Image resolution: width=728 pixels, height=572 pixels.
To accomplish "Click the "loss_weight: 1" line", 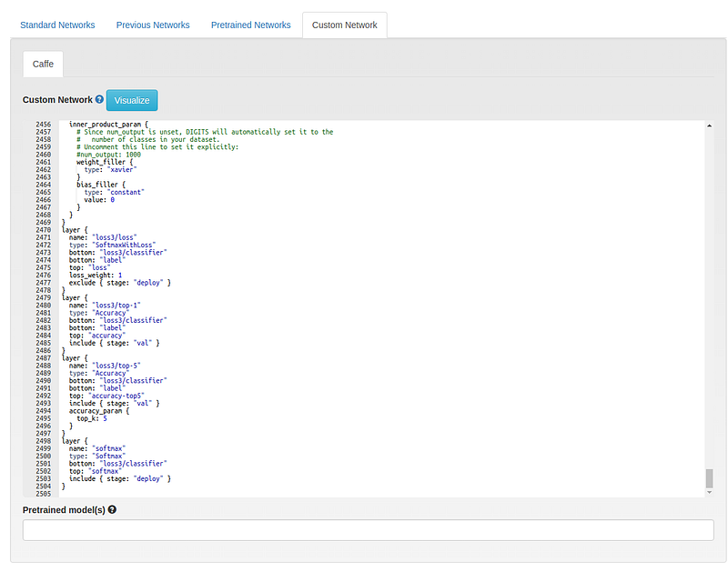I will [x=96, y=276].
